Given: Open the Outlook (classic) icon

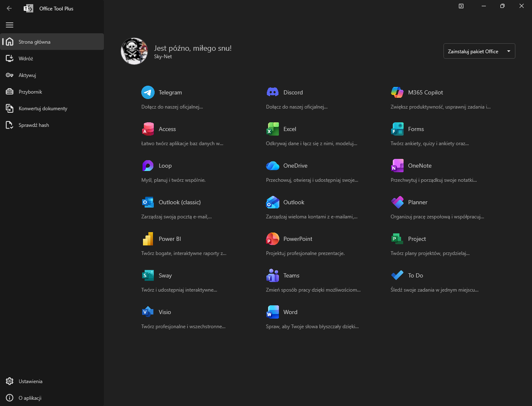Looking at the screenshot, I should click(148, 202).
